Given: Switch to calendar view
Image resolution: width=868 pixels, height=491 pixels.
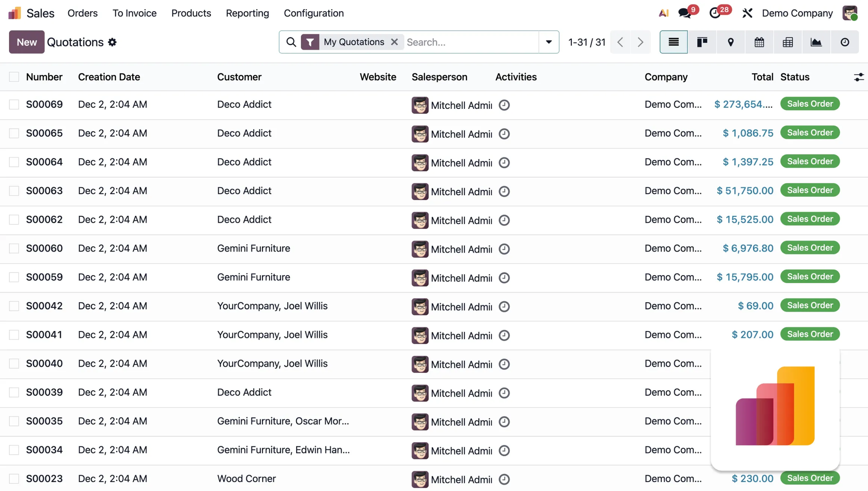Looking at the screenshot, I should pos(759,42).
